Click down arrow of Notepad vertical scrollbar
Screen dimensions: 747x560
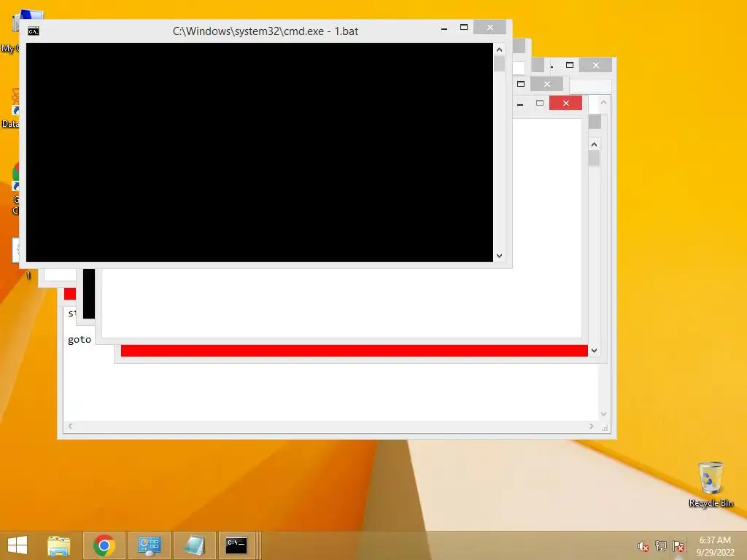point(603,414)
